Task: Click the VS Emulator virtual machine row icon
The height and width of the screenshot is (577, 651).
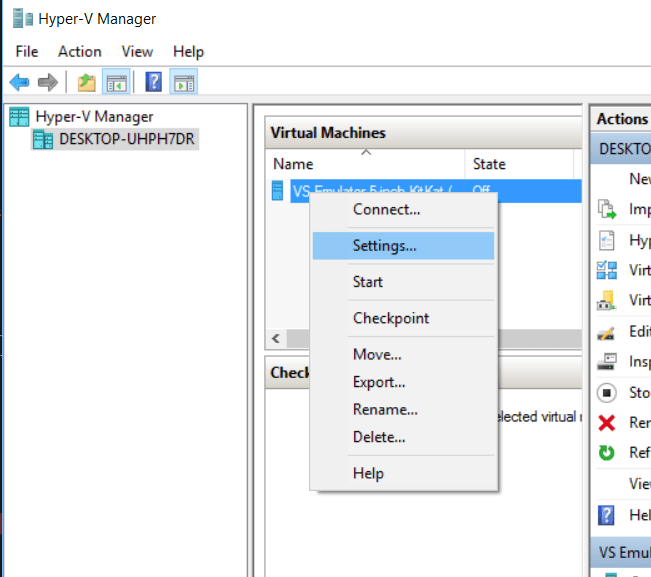Action: (277, 191)
